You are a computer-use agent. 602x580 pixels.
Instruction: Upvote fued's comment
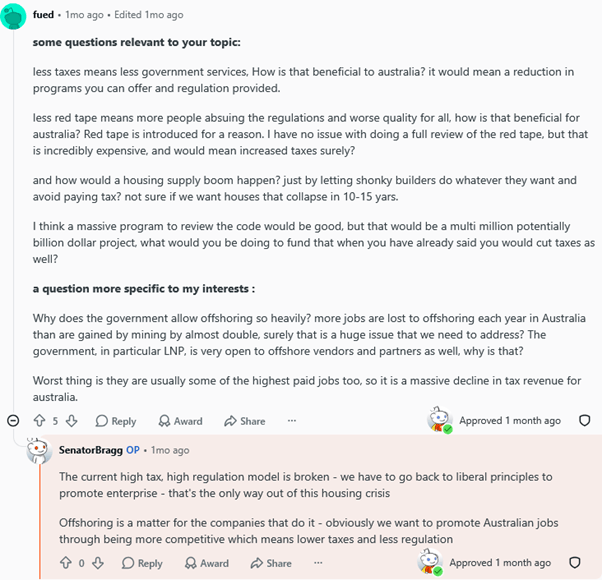pyautogui.click(x=40, y=421)
